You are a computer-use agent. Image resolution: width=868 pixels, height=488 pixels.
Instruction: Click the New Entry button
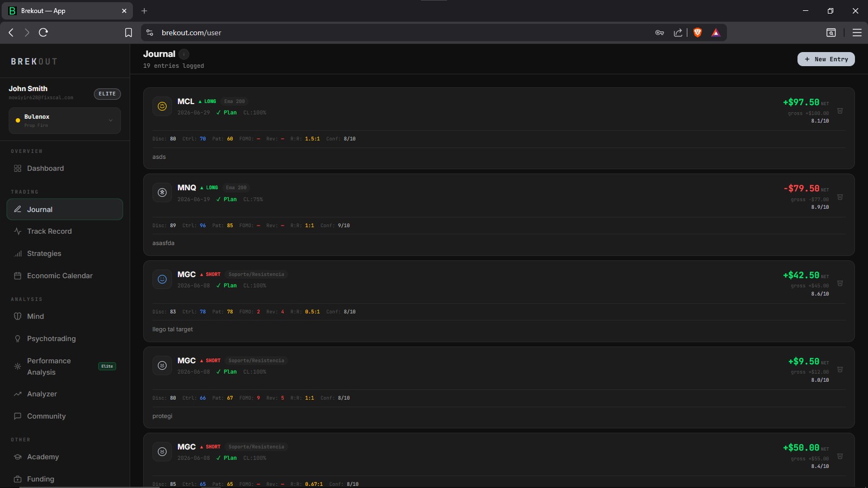[826, 59]
